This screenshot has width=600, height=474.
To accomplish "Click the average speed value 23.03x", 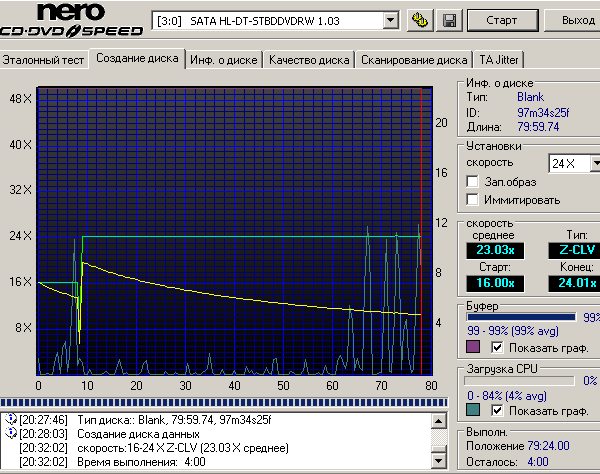I will coord(495,250).
